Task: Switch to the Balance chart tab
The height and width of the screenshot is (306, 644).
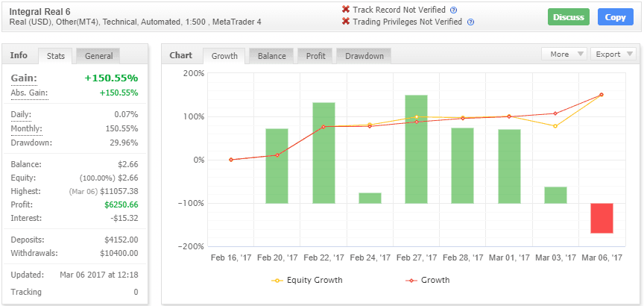Action: coord(271,56)
